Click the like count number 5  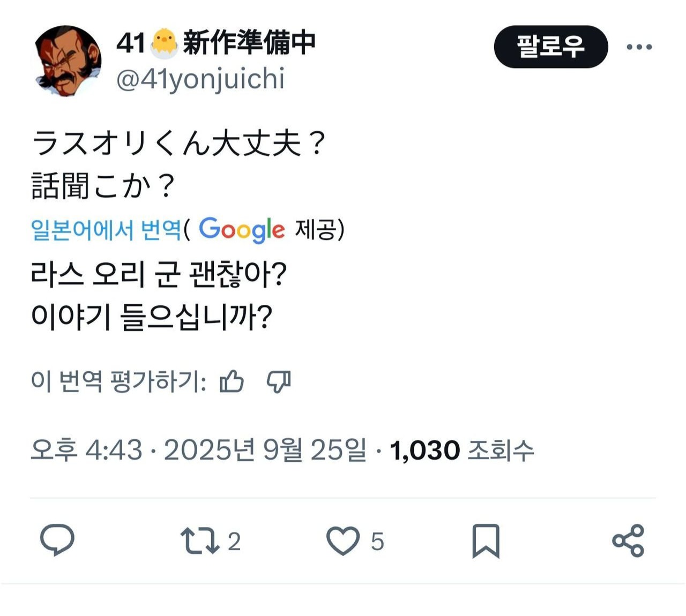pos(377,542)
